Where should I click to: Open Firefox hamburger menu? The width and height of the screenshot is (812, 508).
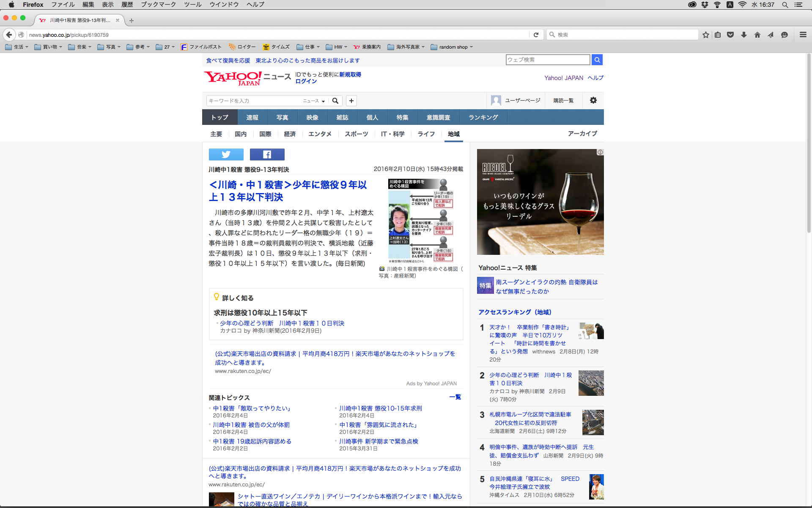point(803,35)
